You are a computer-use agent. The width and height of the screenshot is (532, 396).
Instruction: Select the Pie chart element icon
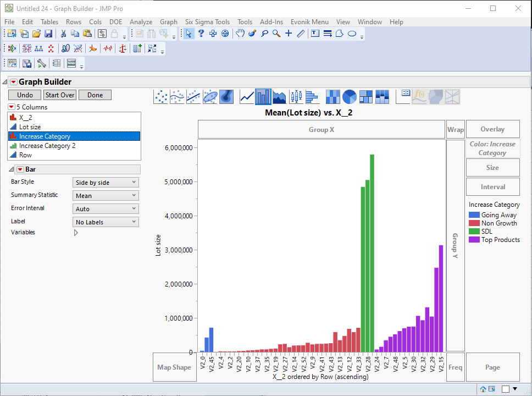[x=350, y=97]
